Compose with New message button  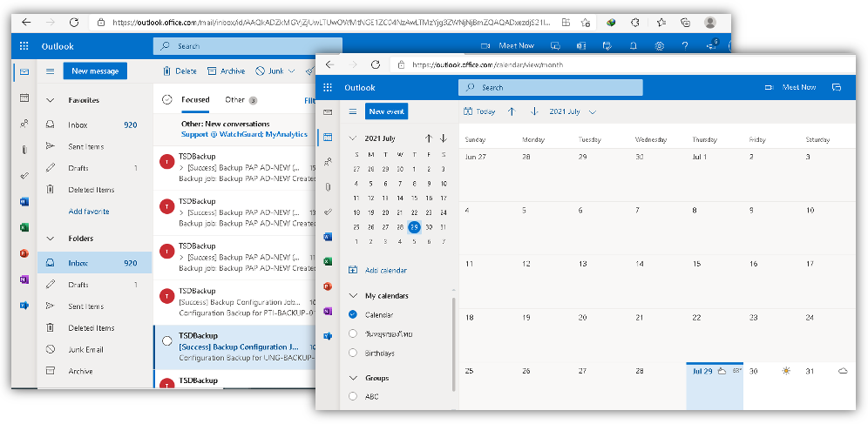click(x=95, y=71)
